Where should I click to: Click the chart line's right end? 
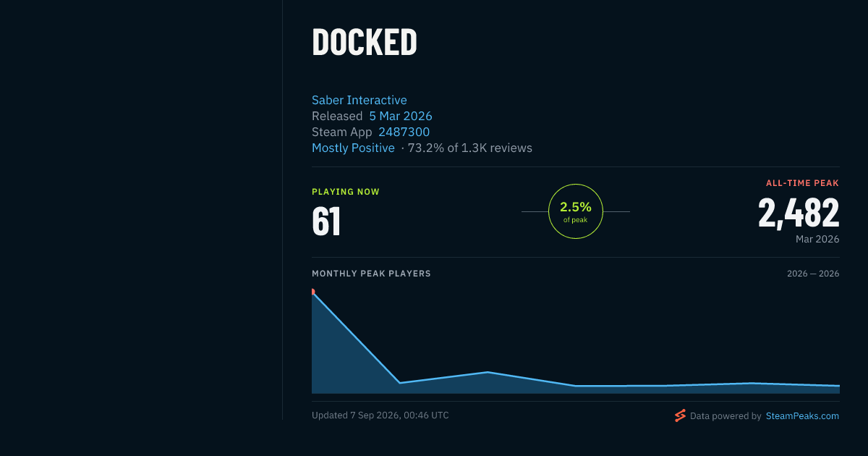tap(838, 386)
